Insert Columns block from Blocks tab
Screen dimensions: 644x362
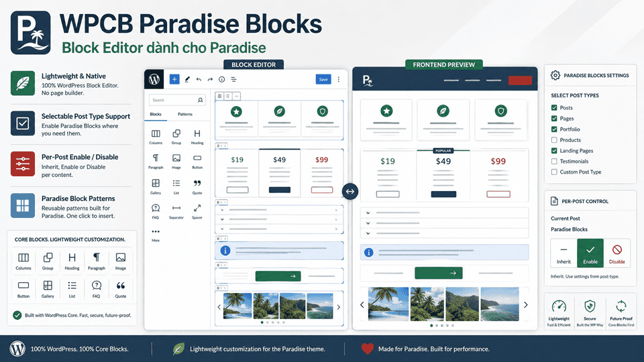[x=156, y=137]
